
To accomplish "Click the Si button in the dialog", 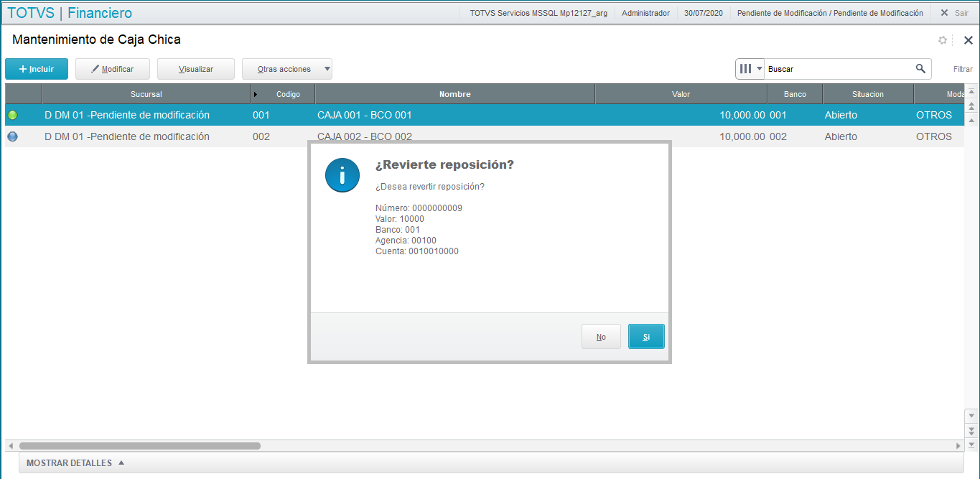I will (x=646, y=337).
